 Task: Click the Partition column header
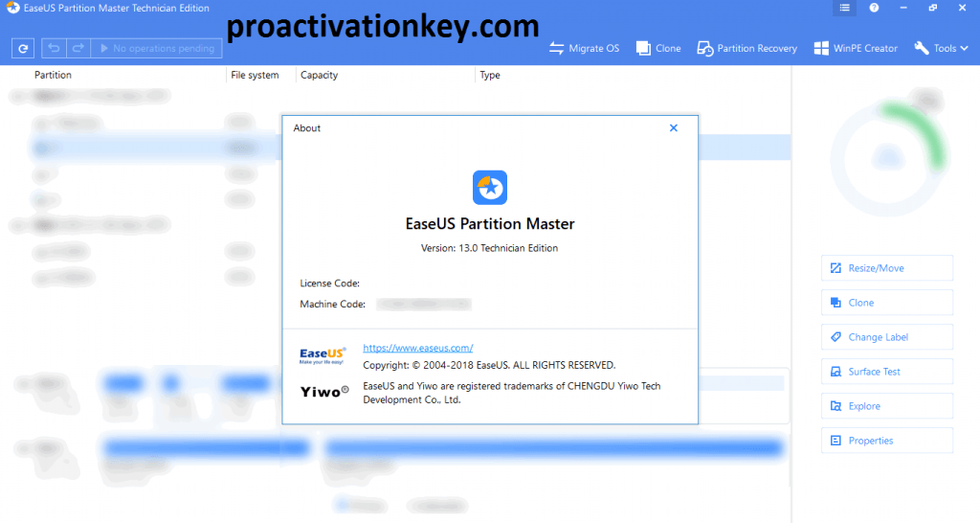tap(53, 75)
